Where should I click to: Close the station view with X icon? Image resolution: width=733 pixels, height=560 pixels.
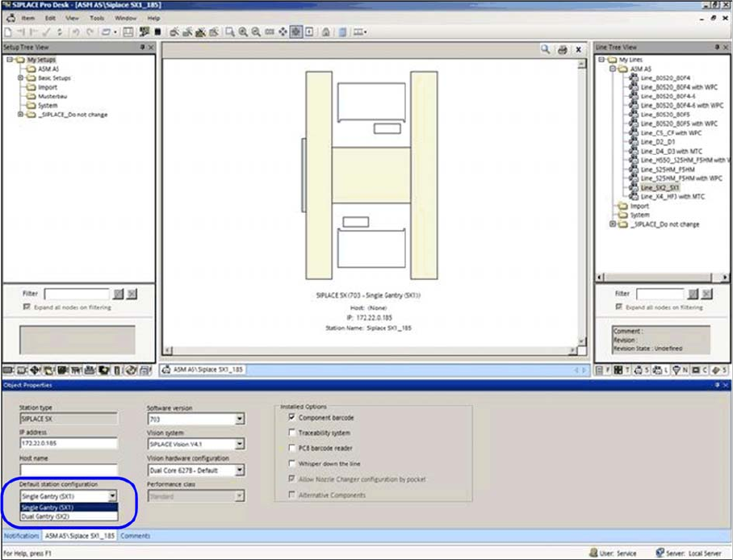[579, 49]
